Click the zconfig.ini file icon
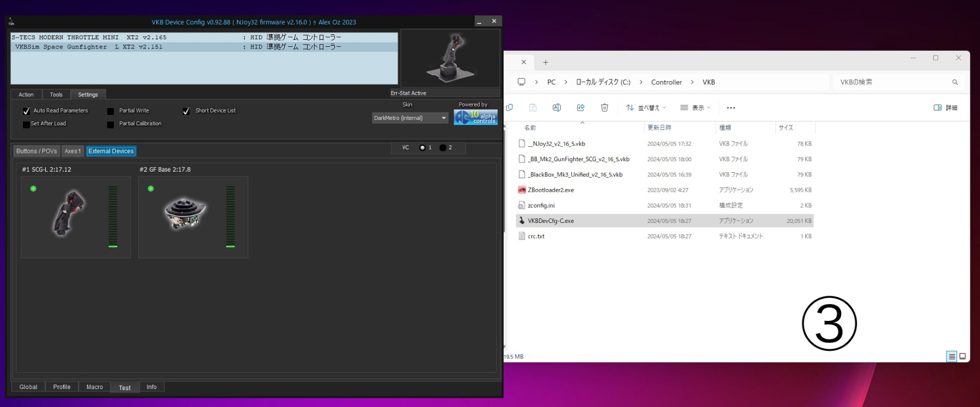The width and height of the screenshot is (980, 407). pos(522,205)
